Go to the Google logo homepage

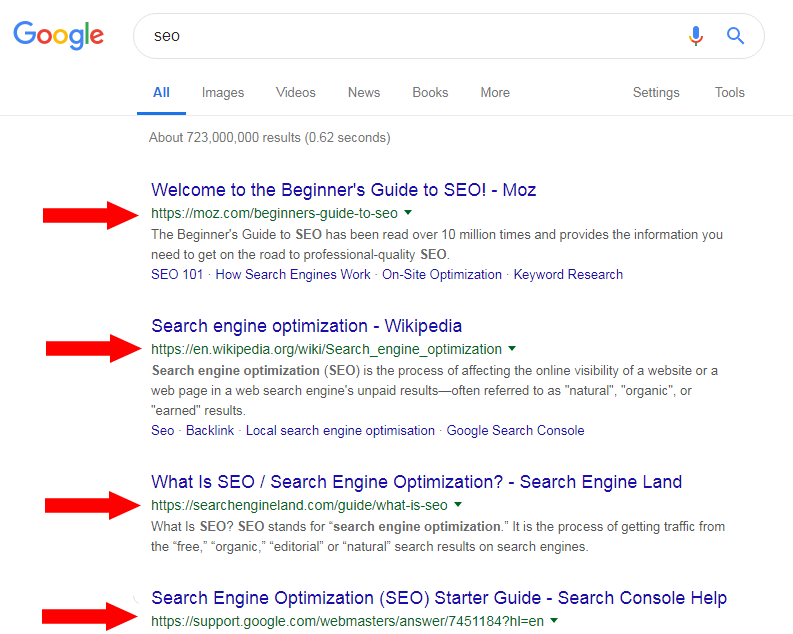pos(59,35)
